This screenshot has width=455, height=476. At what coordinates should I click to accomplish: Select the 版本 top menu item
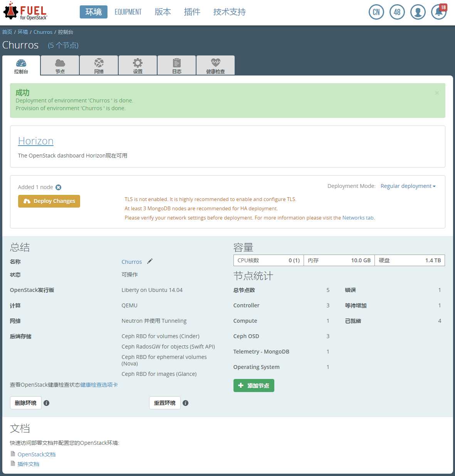[x=163, y=12]
